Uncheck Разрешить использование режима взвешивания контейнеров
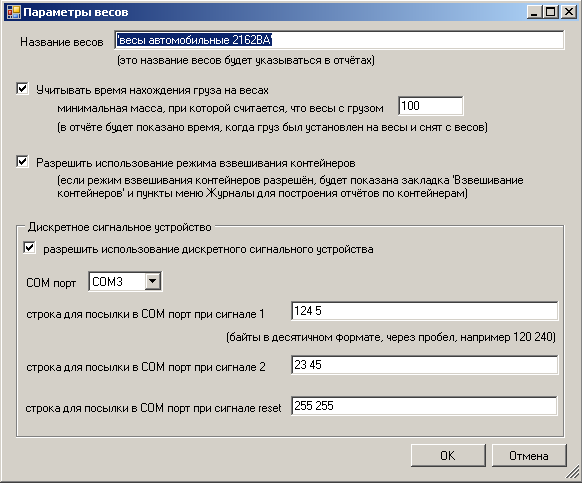 click(22, 162)
